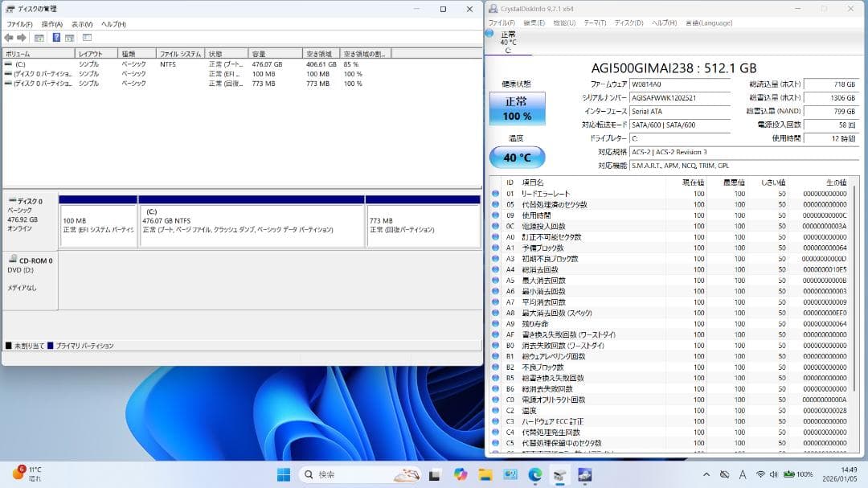The width and height of the screenshot is (868, 488).
Task: Open the ディスク(D) drive selection menu
Action: [x=628, y=23]
